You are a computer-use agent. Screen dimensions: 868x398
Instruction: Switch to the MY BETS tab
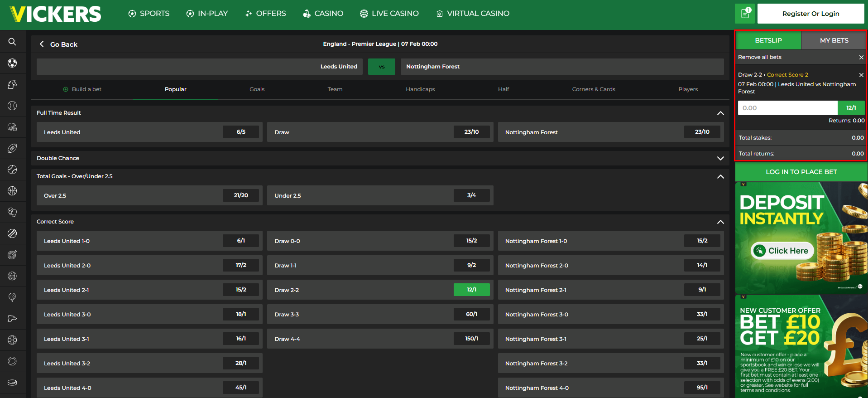(x=834, y=40)
